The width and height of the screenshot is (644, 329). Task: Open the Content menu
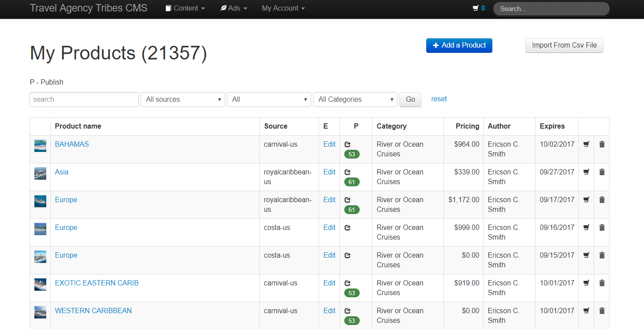point(185,8)
